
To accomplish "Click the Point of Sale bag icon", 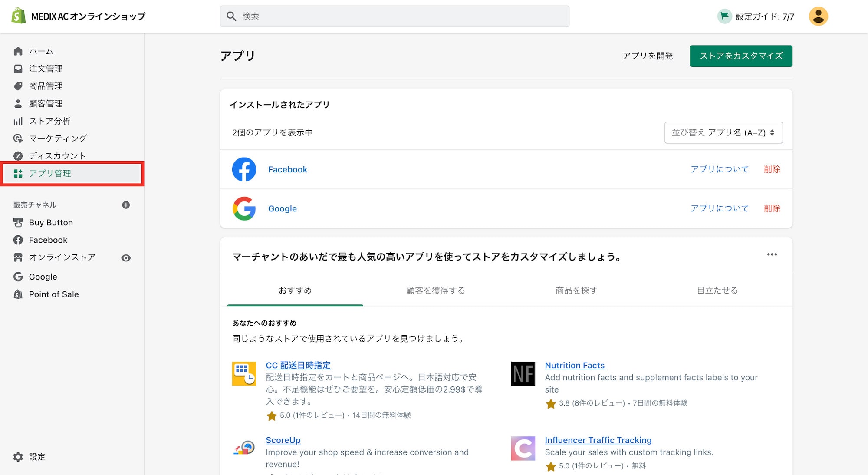I will (18, 294).
